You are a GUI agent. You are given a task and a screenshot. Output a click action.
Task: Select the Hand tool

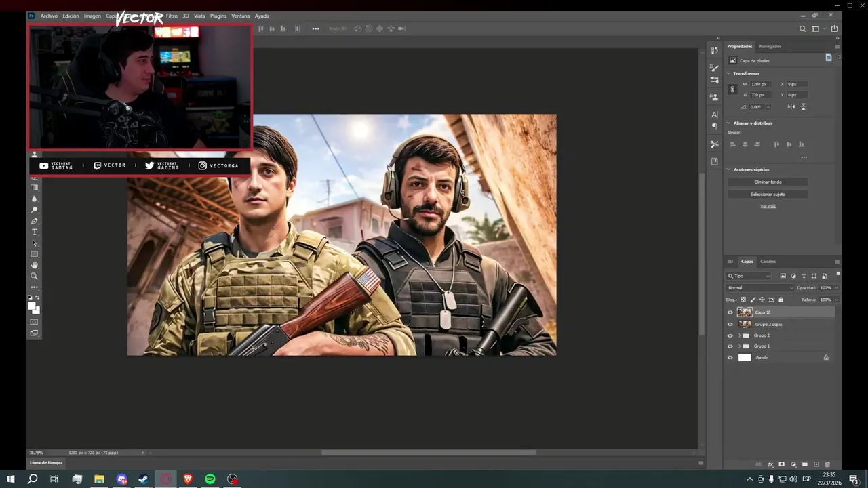pos(34,264)
